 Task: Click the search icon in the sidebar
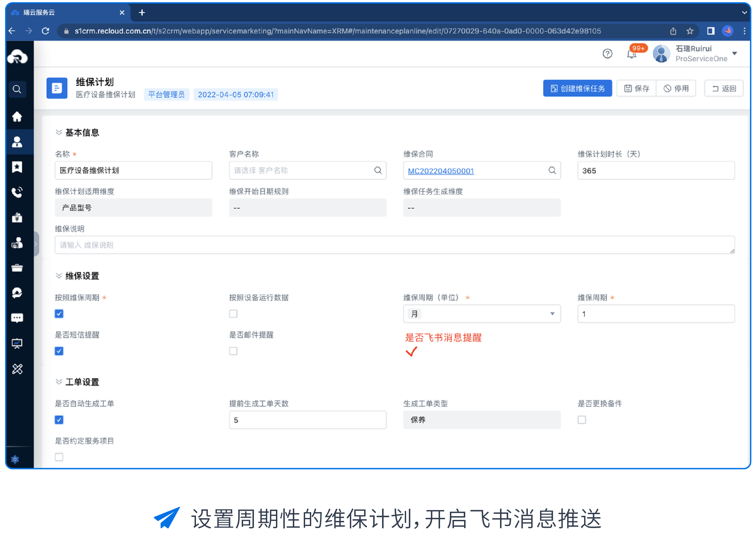[x=17, y=89]
